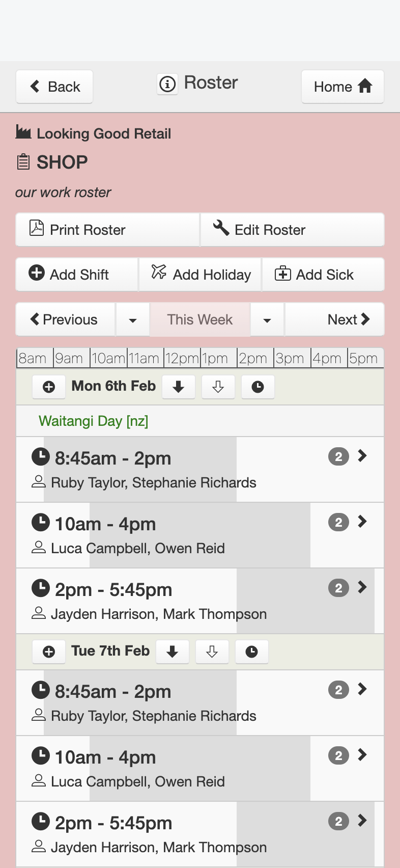Click the Edit Roster button
The height and width of the screenshot is (868, 400).
(292, 230)
